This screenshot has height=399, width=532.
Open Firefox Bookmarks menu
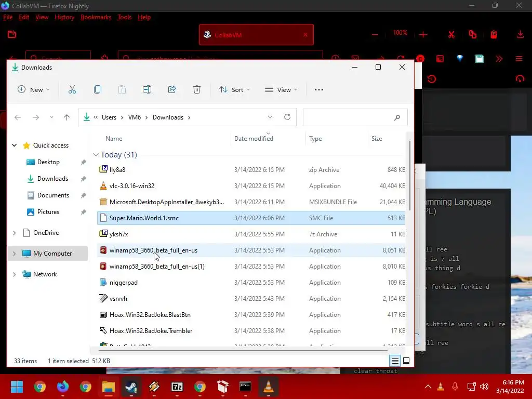click(x=96, y=17)
